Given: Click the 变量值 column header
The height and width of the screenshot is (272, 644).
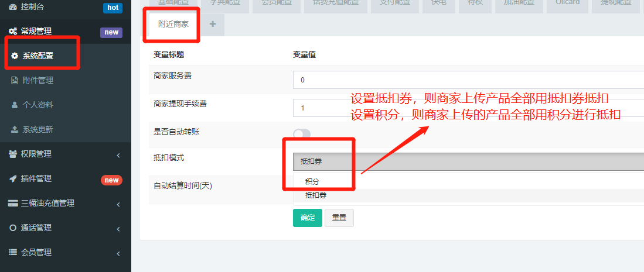Looking at the screenshot, I should click(304, 54).
